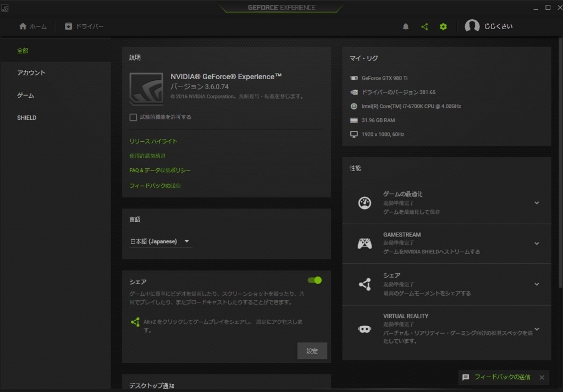Viewport: 563px width, 392px height.
Task: Click the monitor display icon
Action: [x=354, y=134]
